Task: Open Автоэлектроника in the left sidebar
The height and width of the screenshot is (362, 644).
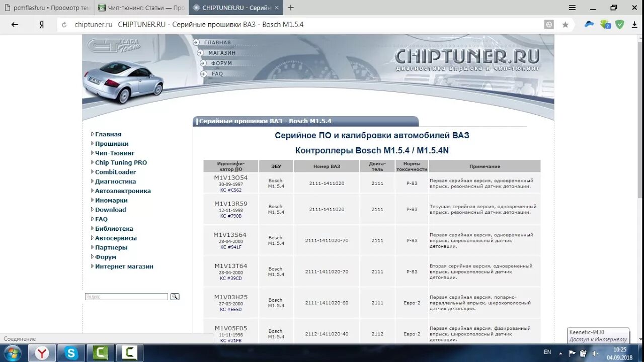Action: [123, 191]
